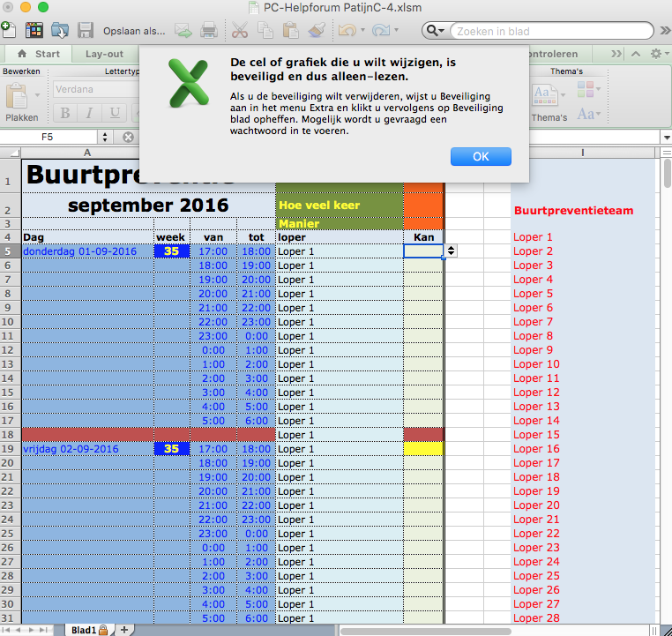Collapse the ribbon with the caret

pos(636,54)
